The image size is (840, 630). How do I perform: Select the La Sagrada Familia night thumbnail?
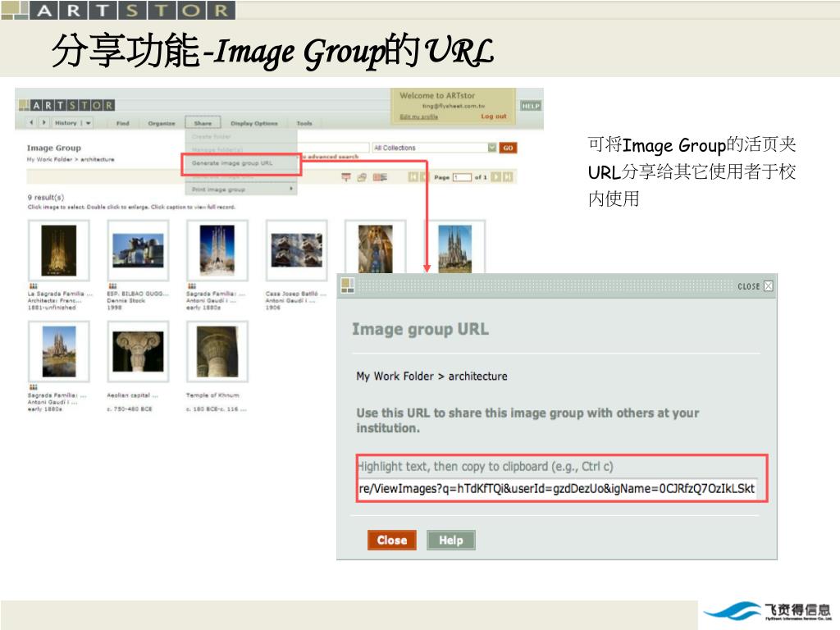point(59,250)
